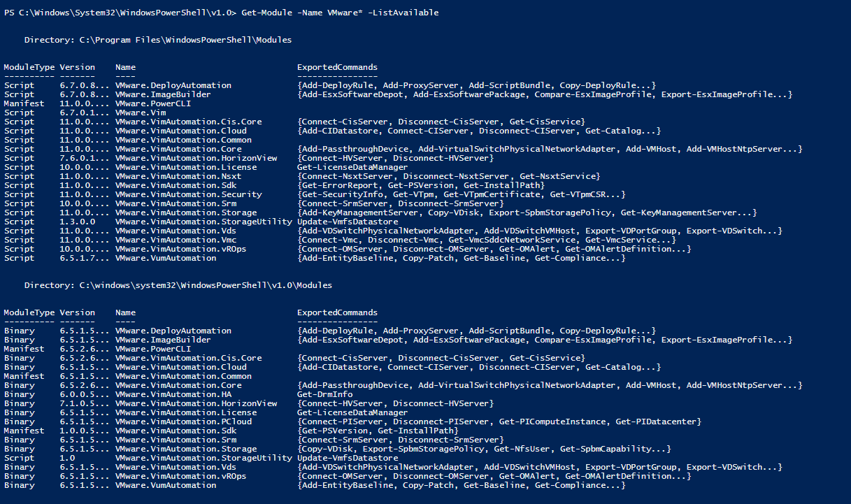Select the VMware.VimAutomation.HA module name
Viewport: 851px width, 504px height.
(173, 394)
